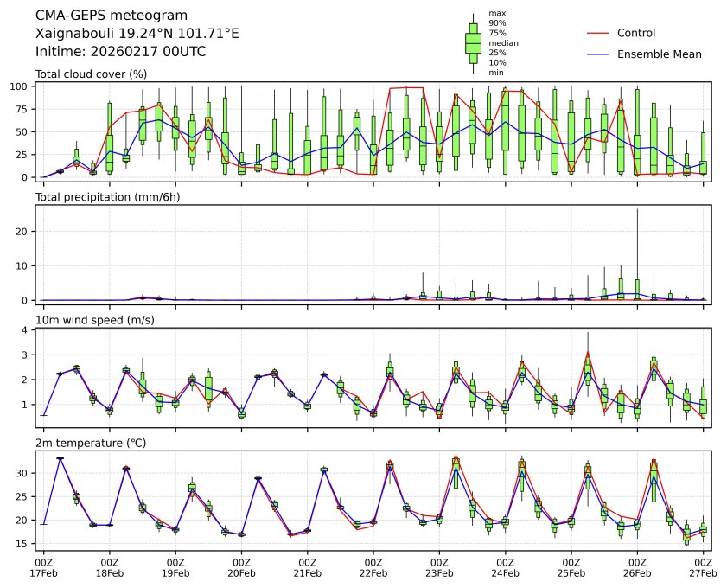Select the Total cloud cover (%) panel title
Screen dimensions: 727x588
[x=91, y=74]
